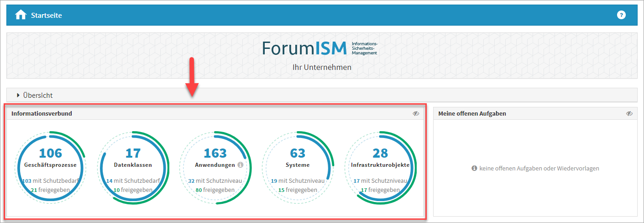644x223 pixels.
Task: Hide the Informationsverbund panel with eye icon
Action: pyautogui.click(x=416, y=113)
